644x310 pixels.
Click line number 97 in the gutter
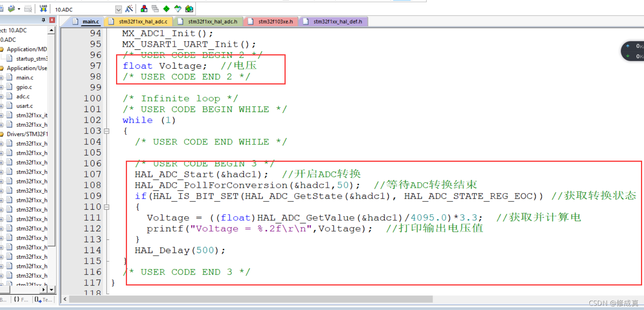coord(96,66)
